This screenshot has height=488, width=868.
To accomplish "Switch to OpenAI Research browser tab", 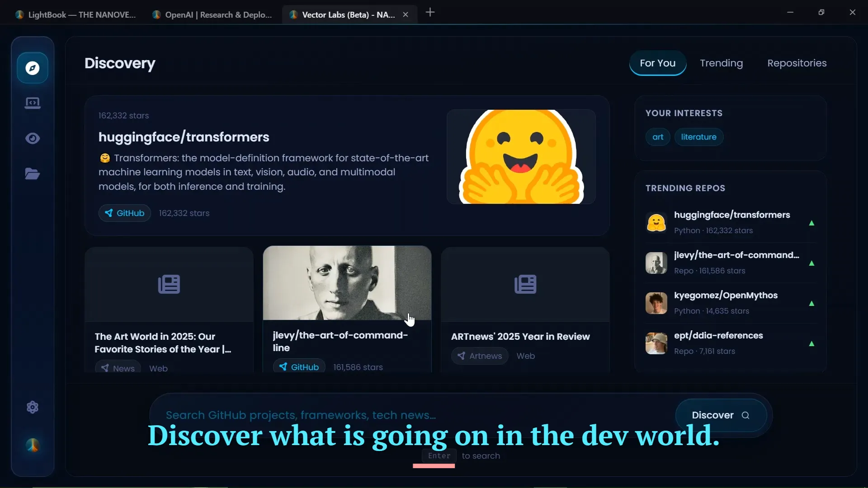I will pos(212,14).
